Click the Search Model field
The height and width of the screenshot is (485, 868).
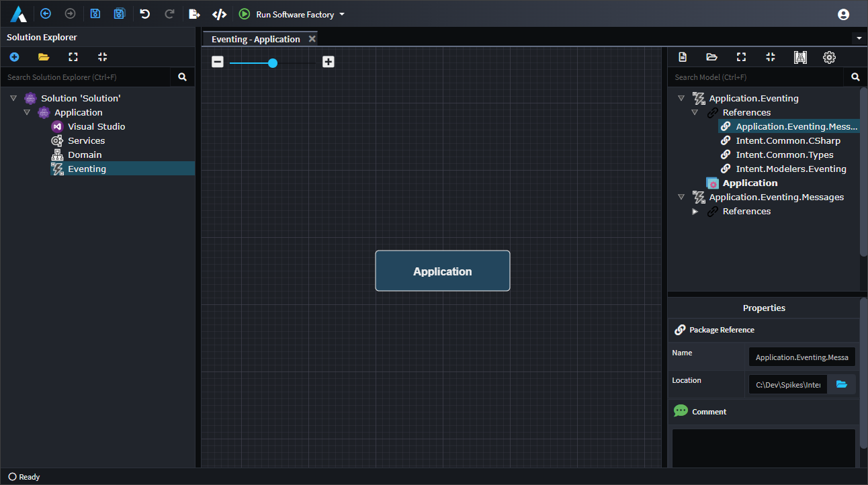click(755, 77)
